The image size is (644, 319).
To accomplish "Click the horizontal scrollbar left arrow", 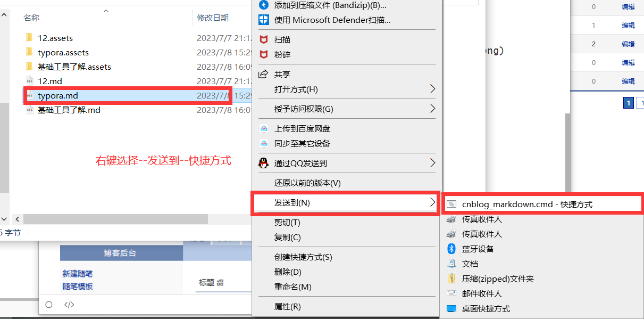I will tap(17, 219).
